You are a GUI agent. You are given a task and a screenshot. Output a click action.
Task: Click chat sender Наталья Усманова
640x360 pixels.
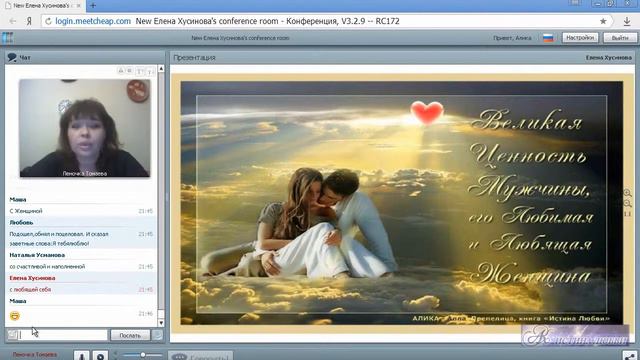[37, 255]
